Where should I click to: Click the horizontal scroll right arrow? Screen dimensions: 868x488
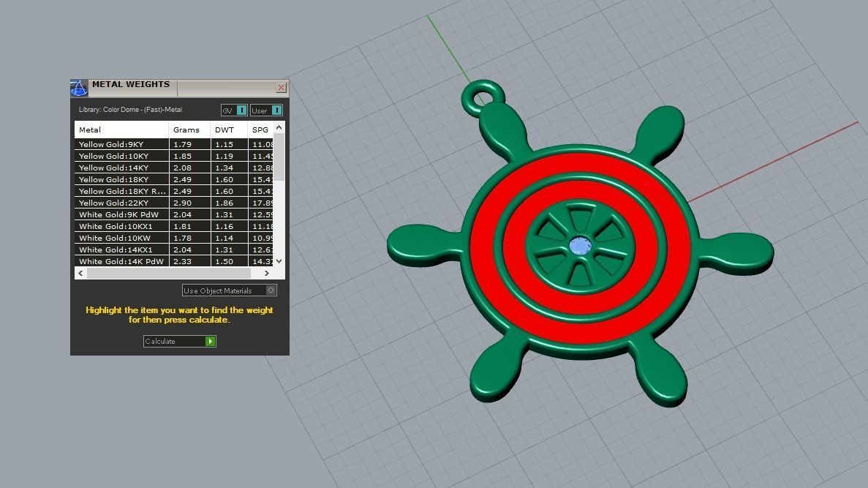[267, 273]
